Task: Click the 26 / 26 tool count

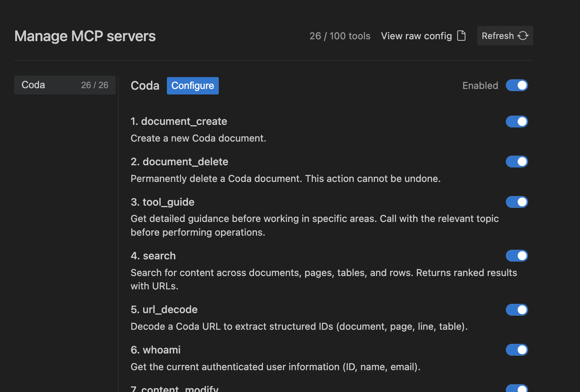Action: (95, 85)
